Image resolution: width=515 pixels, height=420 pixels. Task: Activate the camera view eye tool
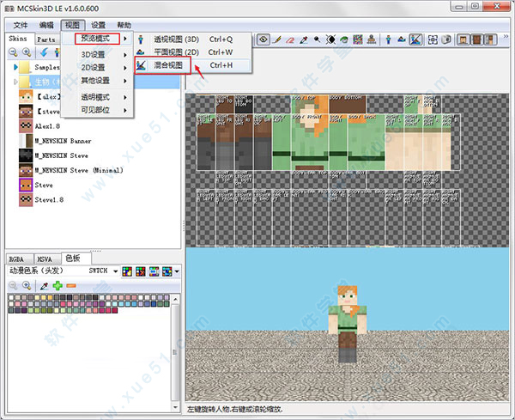(264, 40)
